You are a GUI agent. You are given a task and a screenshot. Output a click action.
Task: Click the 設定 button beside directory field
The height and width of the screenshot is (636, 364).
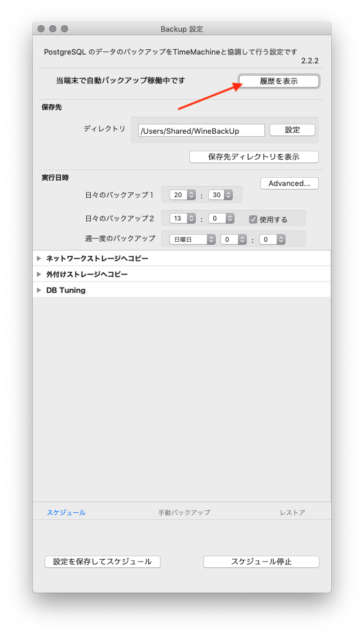tap(292, 130)
